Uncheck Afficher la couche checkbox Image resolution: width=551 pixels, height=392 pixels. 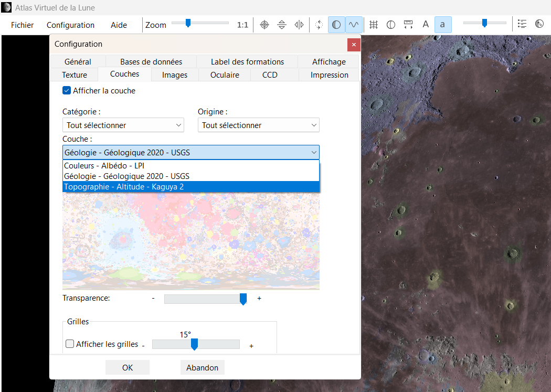67,91
